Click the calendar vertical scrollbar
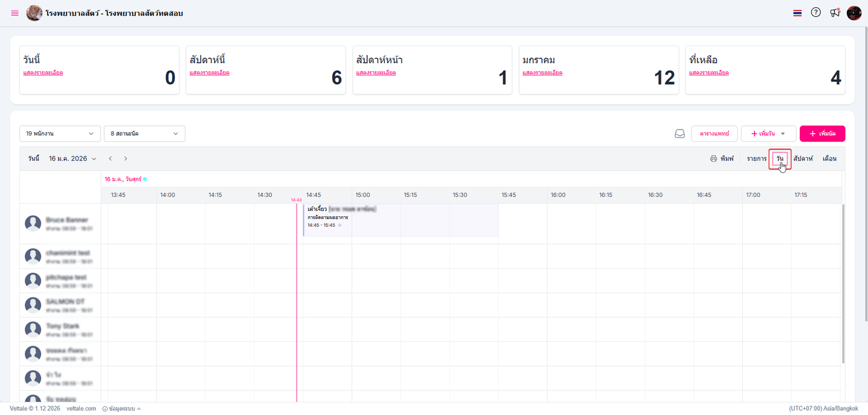 click(x=842, y=283)
